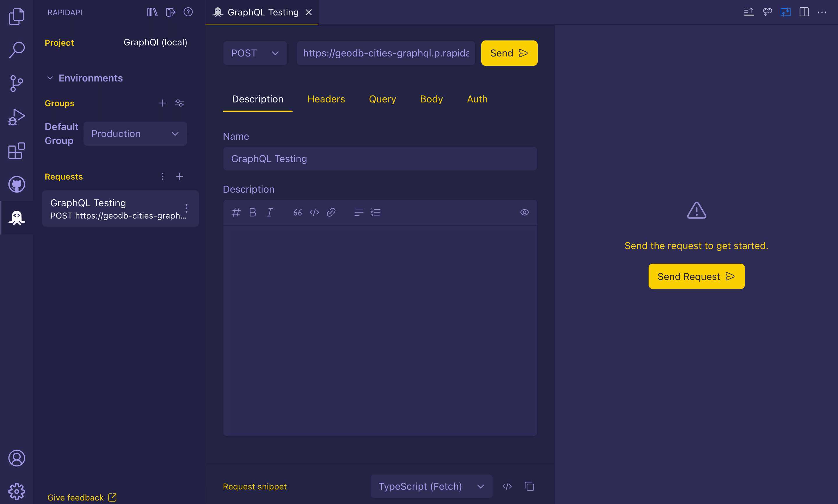
Task: Click the request URL input field
Action: [x=386, y=53]
